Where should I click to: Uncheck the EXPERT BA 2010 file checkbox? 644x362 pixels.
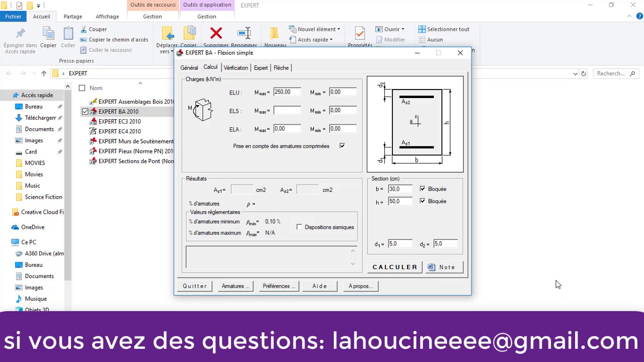click(85, 112)
